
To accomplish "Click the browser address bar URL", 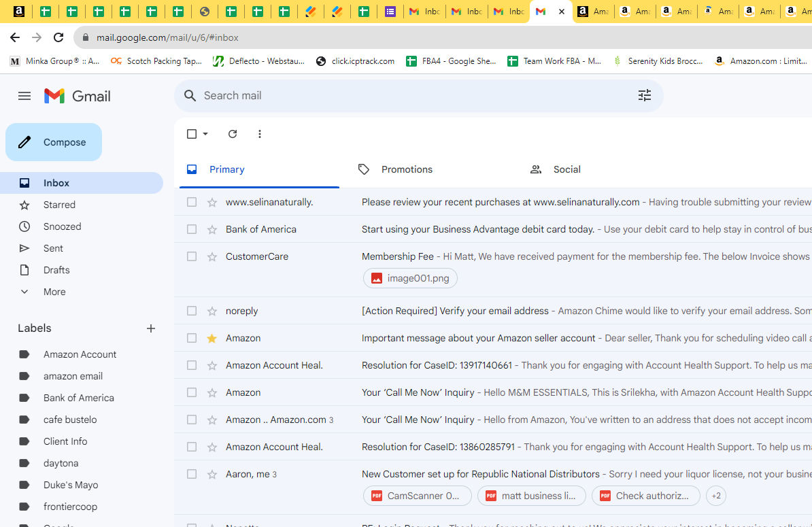I will (x=167, y=38).
